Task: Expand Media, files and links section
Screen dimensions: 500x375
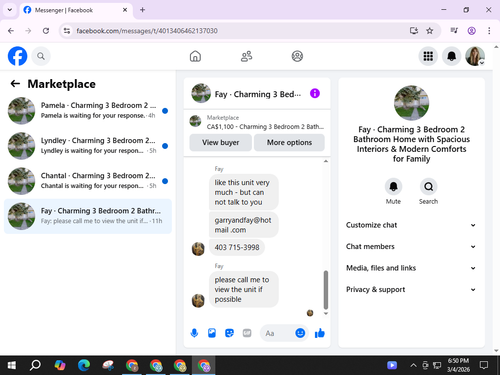Action: (x=411, y=268)
